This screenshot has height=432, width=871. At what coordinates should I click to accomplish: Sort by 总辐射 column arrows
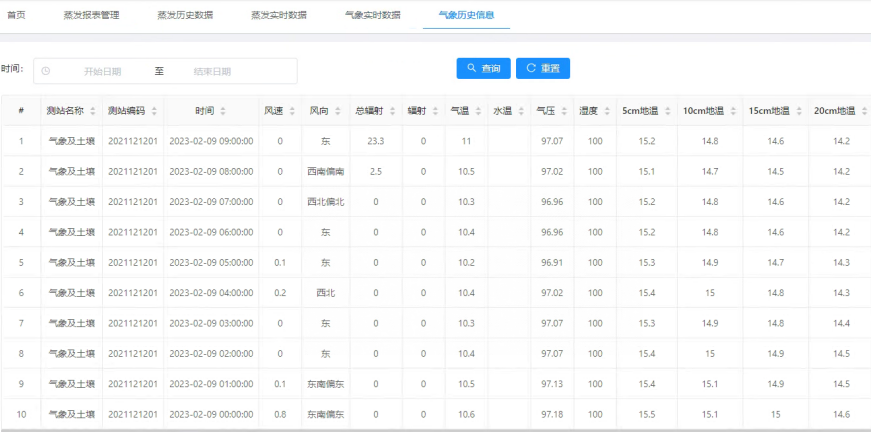pos(393,111)
